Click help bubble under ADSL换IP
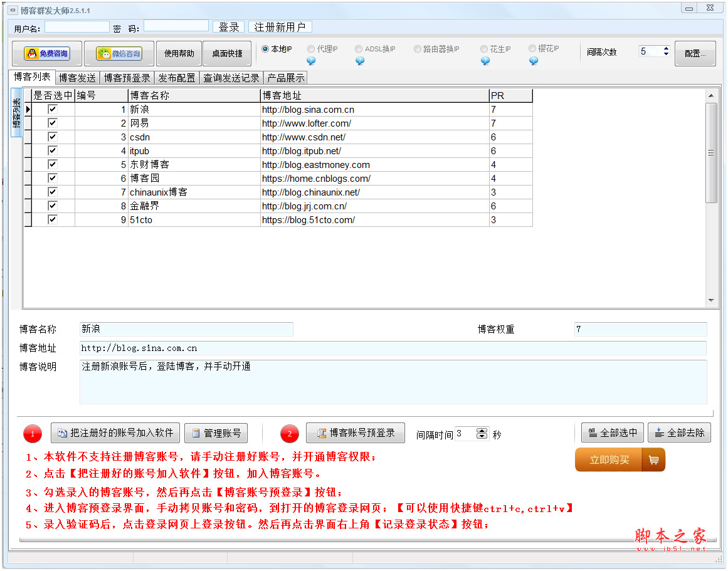 tap(360, 61)
